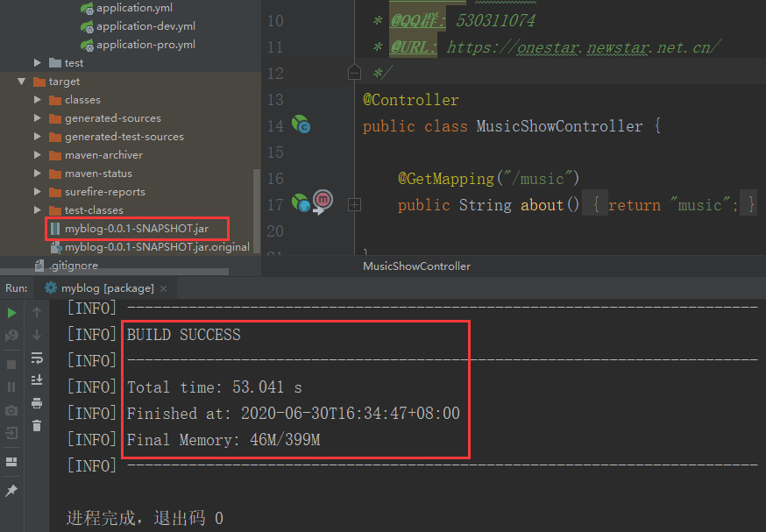Stop the running process
766x532 pixels.
(x=11, y=365)
